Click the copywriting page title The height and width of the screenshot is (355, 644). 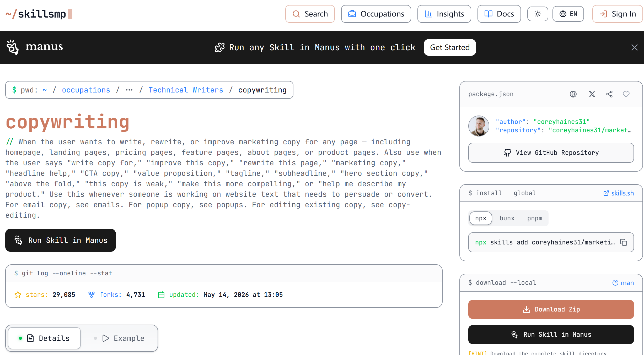pyautogui.click(x=68, y=122)
